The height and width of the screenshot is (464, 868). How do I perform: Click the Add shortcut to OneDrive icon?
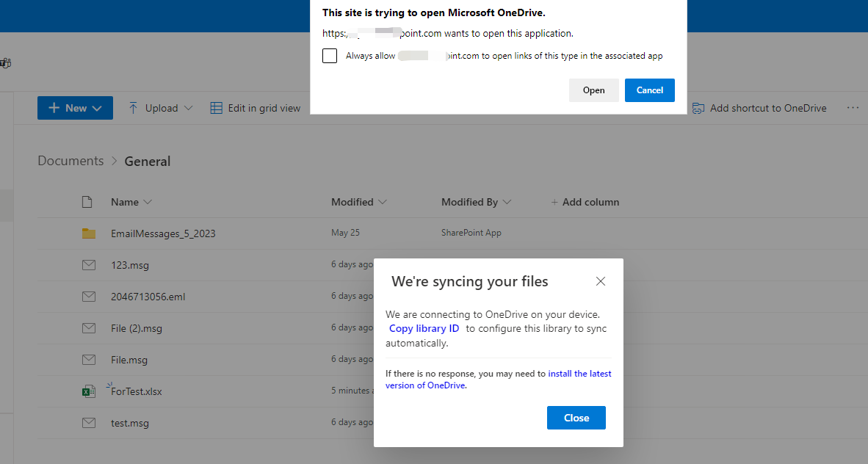[698, 108]
